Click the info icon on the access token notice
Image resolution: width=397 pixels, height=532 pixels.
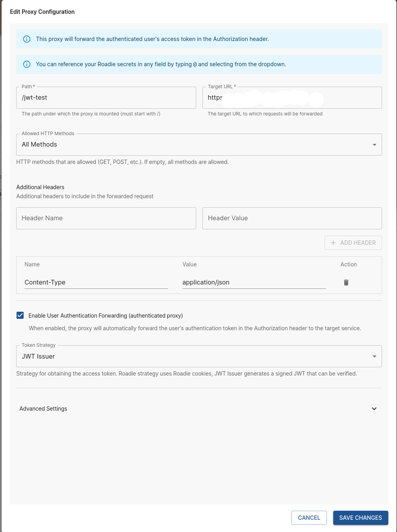(x=27, y=39)
